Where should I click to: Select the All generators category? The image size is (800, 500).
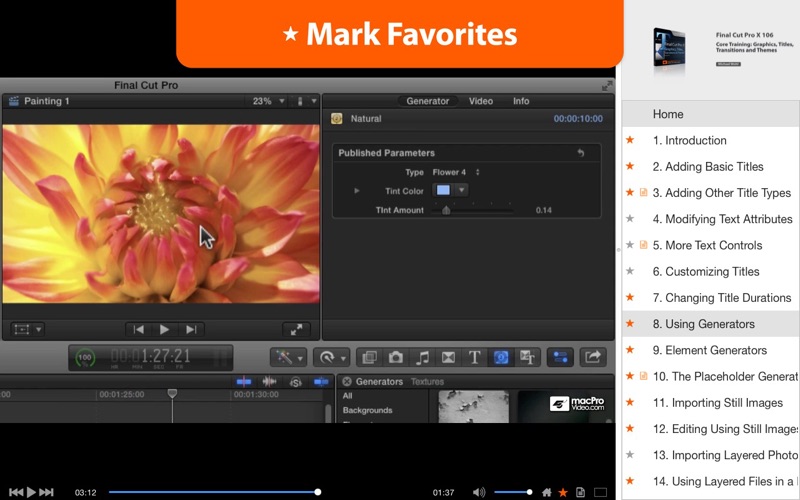[x=347, y=395]
